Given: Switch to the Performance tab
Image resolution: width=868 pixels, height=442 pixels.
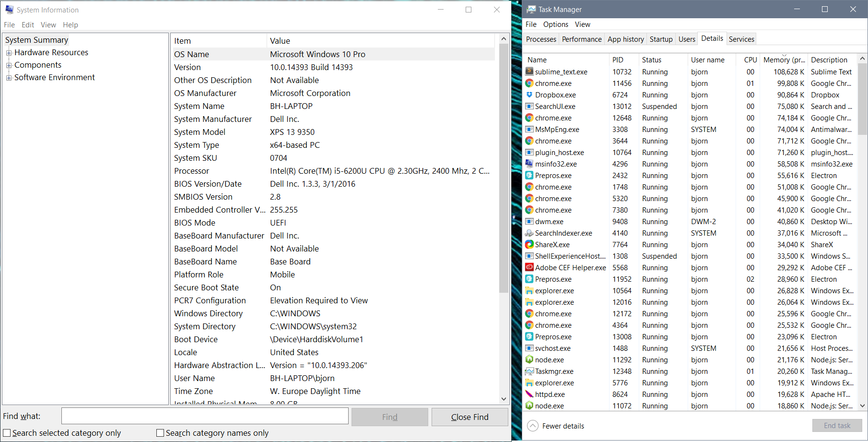Looking at the screenshot, I should (582, 39).
